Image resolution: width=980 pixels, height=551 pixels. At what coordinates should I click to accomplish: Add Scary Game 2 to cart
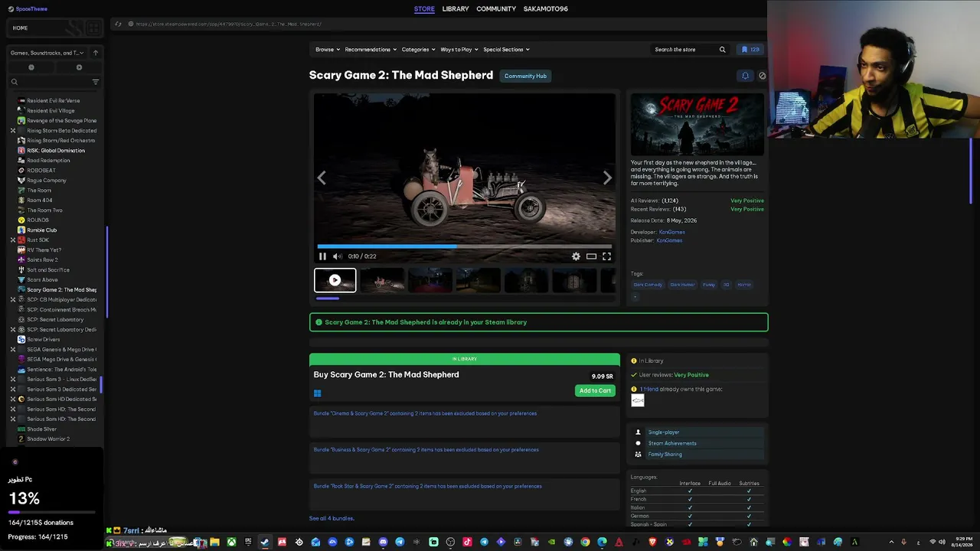coord(595,391)
